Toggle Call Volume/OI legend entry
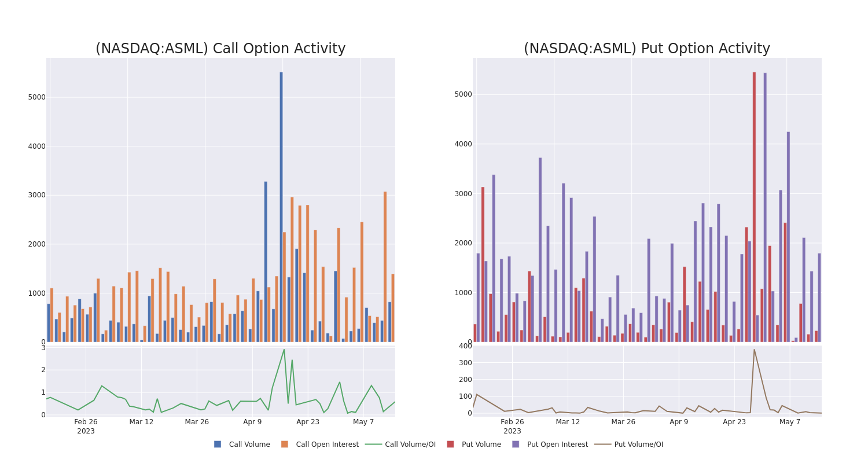The width and height of the screenshot is (868, 463). pyautogui.click(x=400, y=444)
